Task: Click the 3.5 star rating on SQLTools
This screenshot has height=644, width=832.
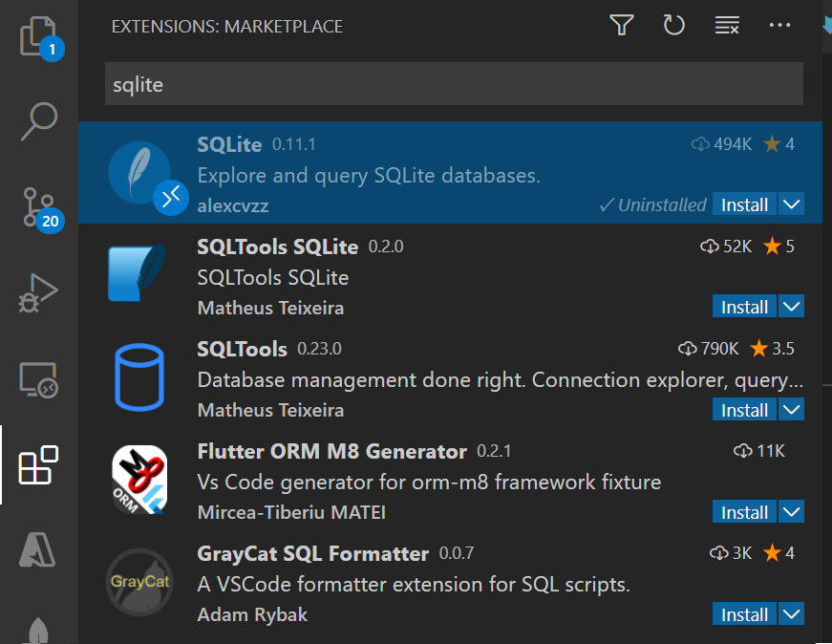Action: click(772, 349)
